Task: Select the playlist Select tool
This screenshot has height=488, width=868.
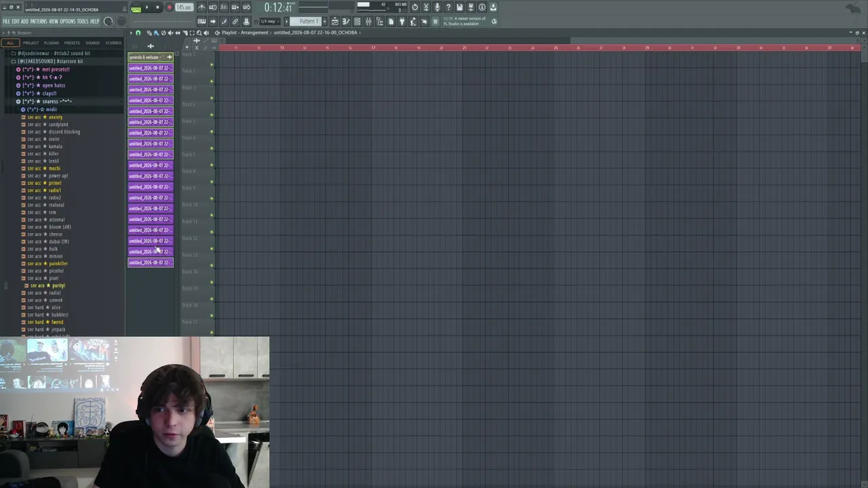Action: (192, 33)
